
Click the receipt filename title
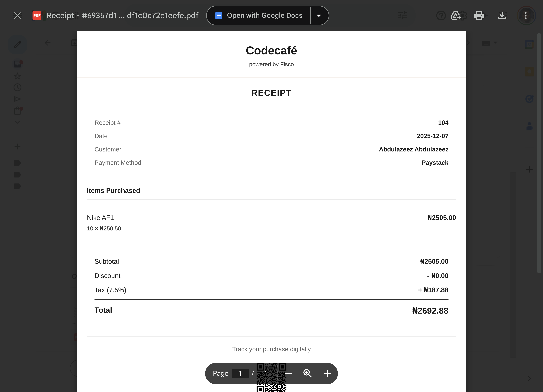coord(122,16)
